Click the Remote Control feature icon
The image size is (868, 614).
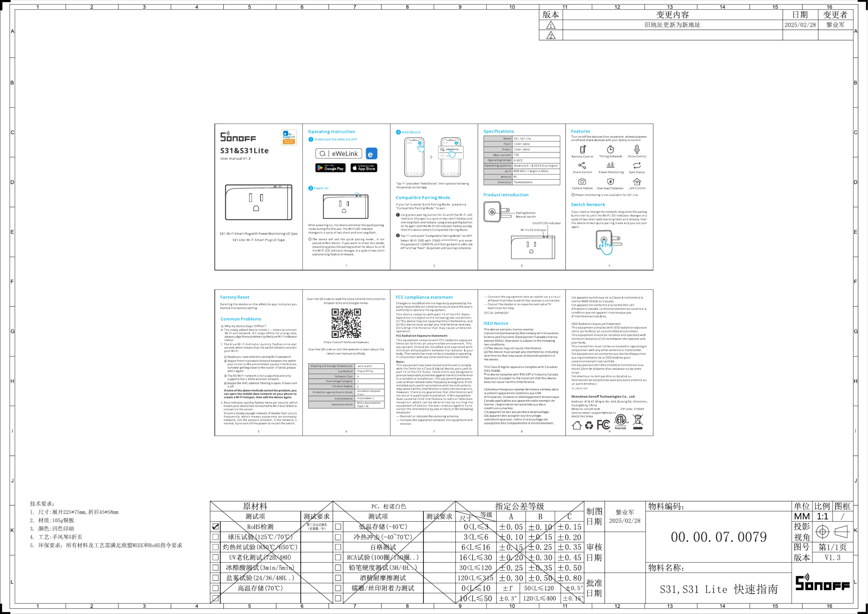(582, 149)
